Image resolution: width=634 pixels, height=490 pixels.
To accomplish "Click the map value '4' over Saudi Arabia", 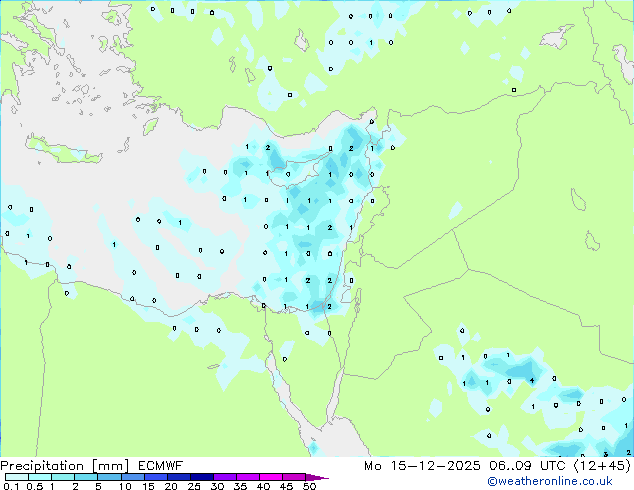I will (532, 380).
